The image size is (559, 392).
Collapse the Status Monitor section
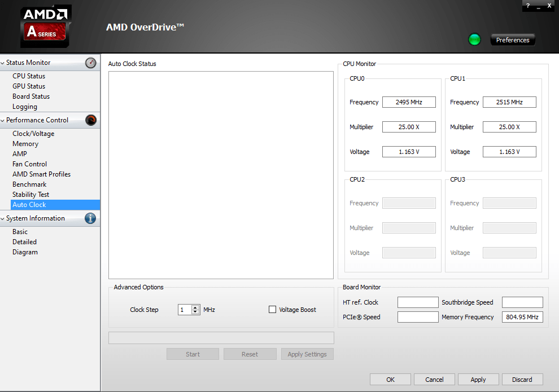click(x=2, y=63)
